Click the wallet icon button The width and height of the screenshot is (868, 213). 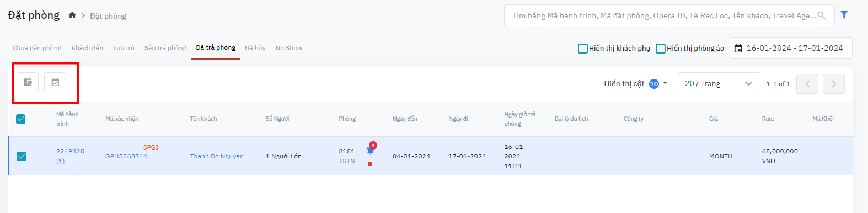[x=28, y=82]
